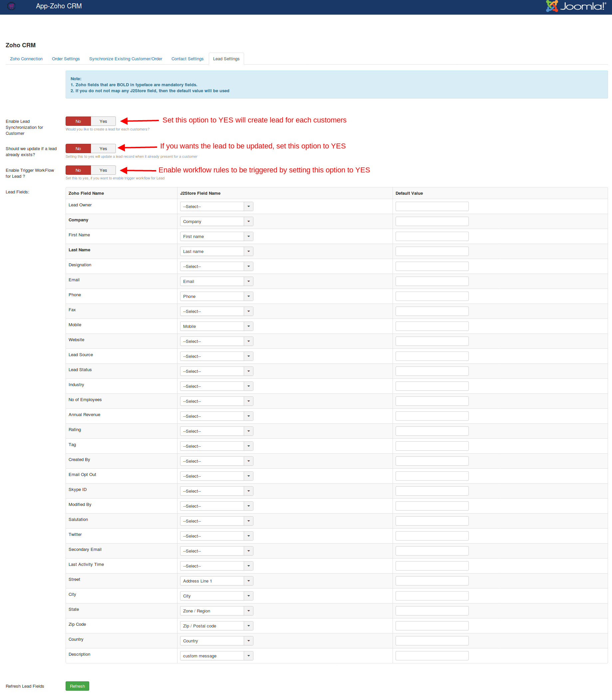Open the No of Employees dropdown

point(216,401)
